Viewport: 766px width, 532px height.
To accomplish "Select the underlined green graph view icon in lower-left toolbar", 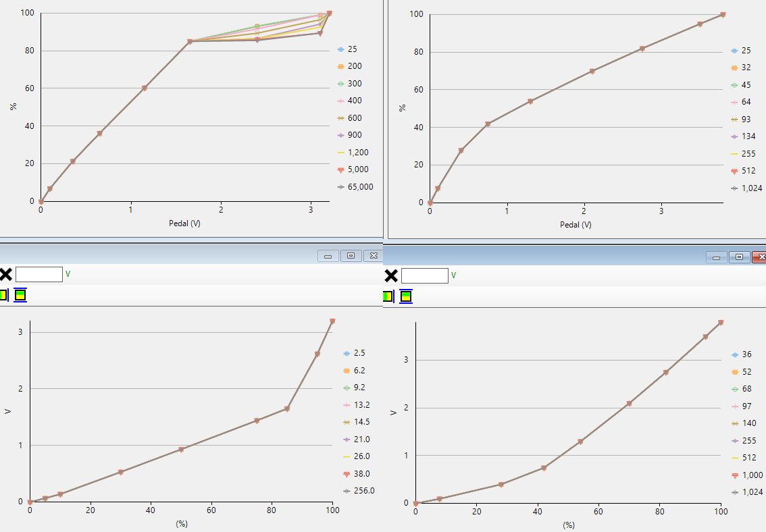I will 20,295.
